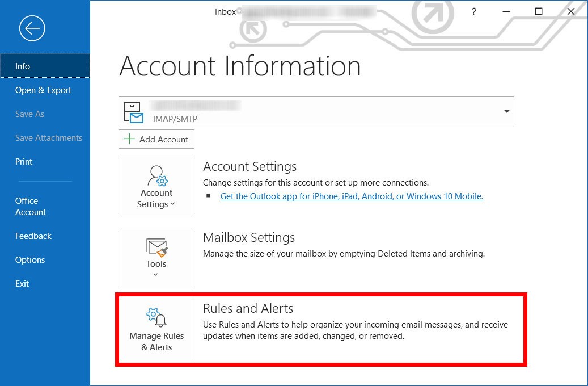Click the back arrow to return to inbox
Screen dimensions: 588x386
point(32,28)
